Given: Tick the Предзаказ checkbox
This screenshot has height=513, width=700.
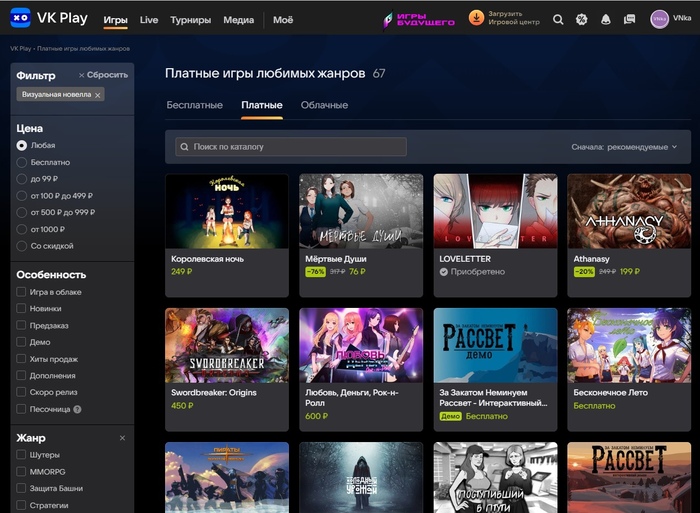Looking at the screenshot, I should tap(21, 325).
